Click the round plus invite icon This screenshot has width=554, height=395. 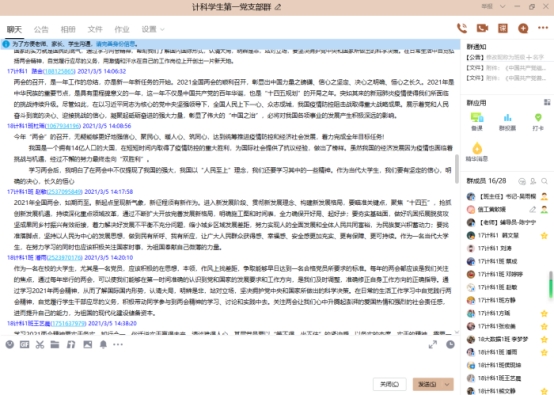pos(523,28)
